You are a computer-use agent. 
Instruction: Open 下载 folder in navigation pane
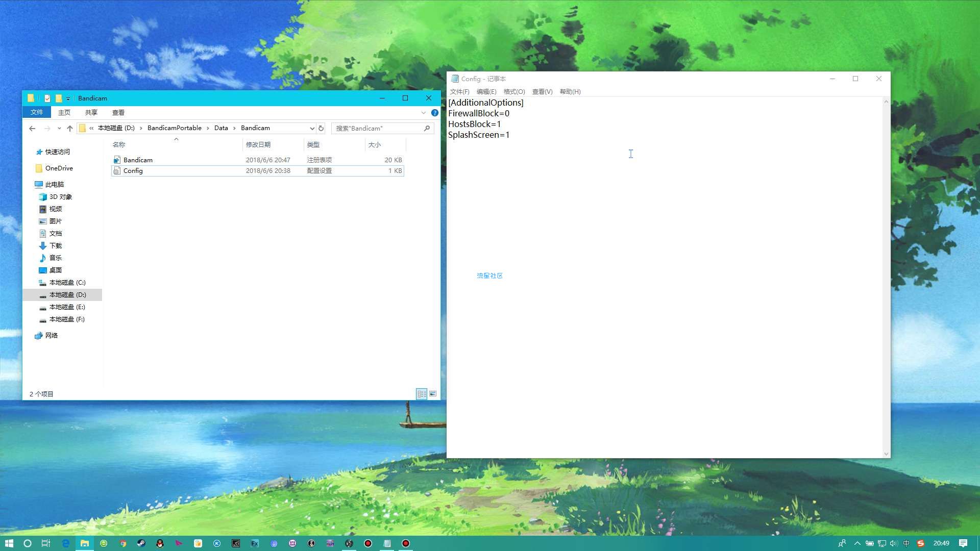51,246
